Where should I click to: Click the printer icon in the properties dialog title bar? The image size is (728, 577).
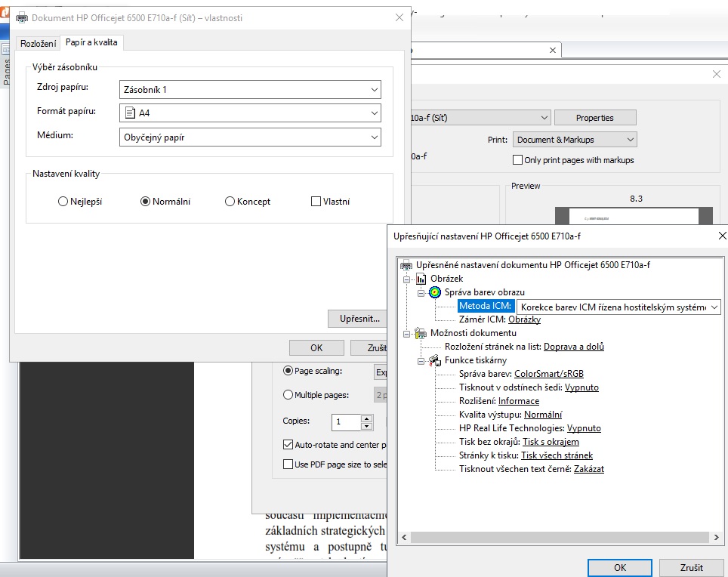pyautogui.click(x=22, y=17)
